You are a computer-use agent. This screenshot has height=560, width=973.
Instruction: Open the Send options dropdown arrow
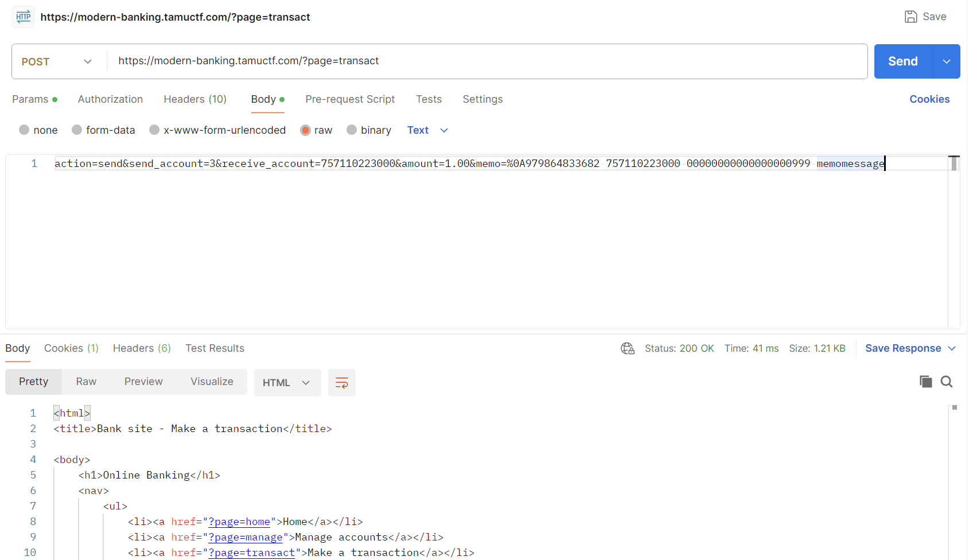[947, 61]
